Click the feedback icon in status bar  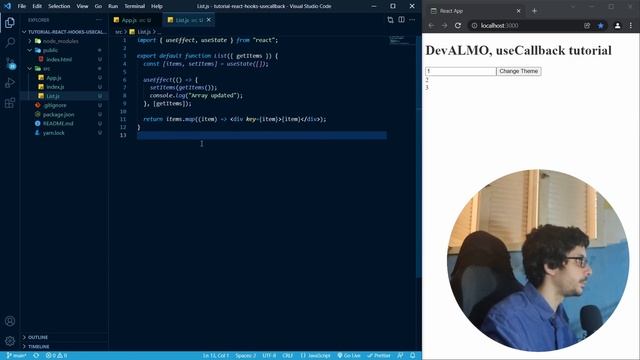[400, 356]
